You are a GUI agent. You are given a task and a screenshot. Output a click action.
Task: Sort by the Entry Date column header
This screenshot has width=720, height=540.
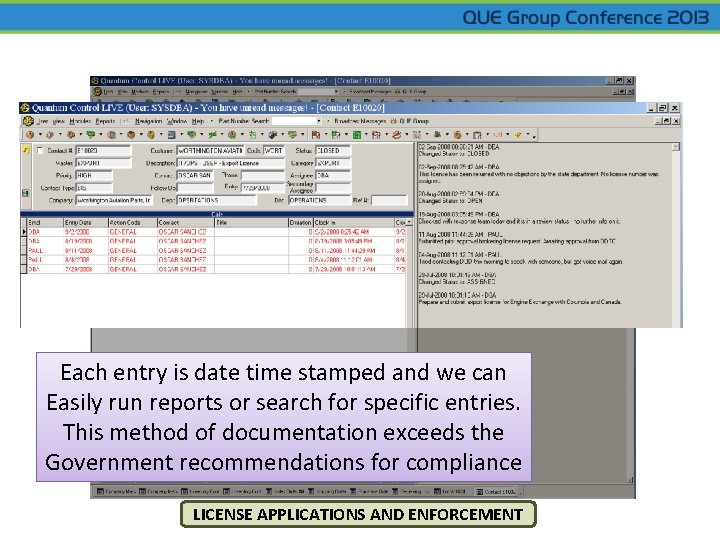pos(85,222)
